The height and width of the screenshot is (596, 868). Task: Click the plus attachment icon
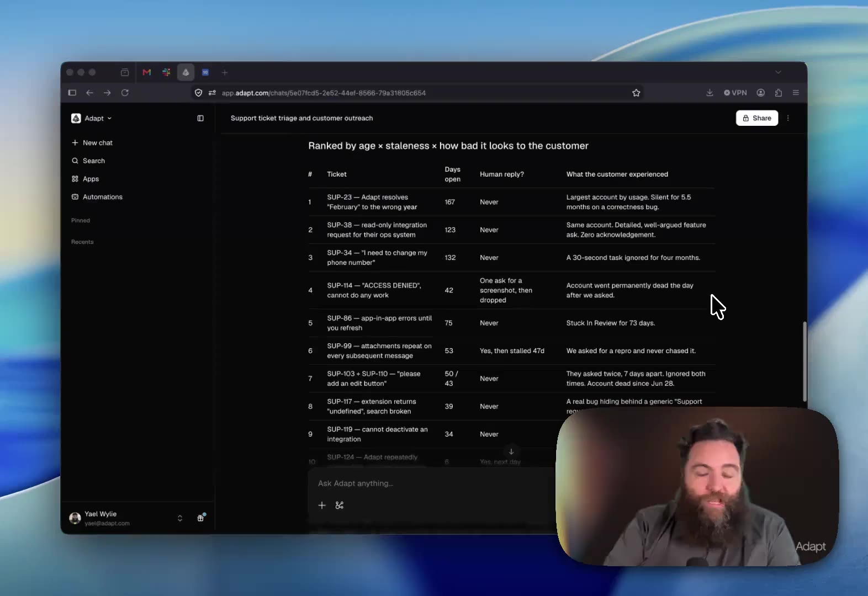coord(322,505)
